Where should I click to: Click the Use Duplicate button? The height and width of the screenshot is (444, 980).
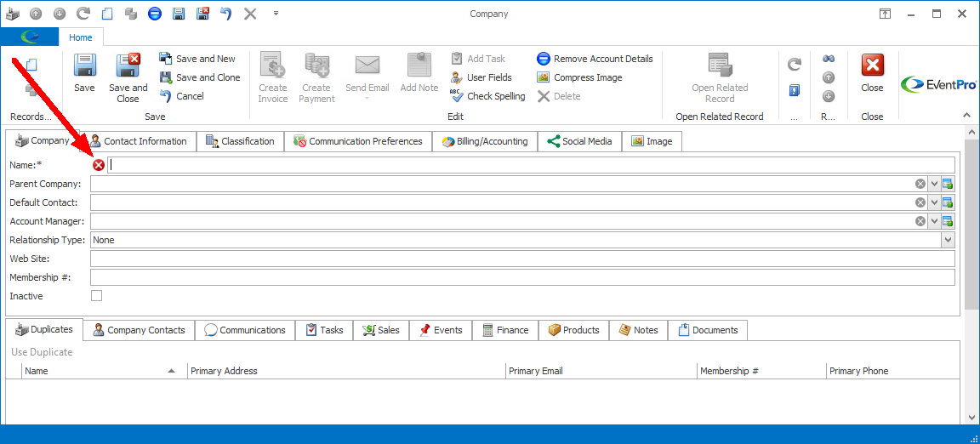[x=42, y=352]
